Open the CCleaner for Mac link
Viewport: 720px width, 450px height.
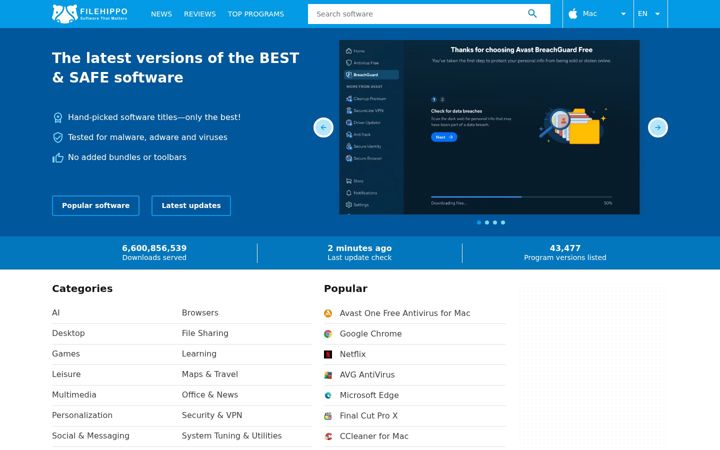click(x=374, y=436)
